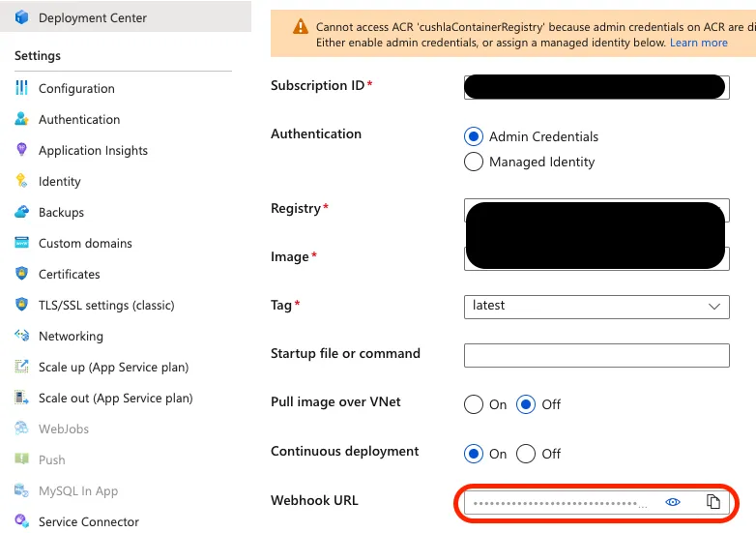Screen dimensions: 756x533
Task: Click the Certificates shield icon
Action: pos(21,274)
